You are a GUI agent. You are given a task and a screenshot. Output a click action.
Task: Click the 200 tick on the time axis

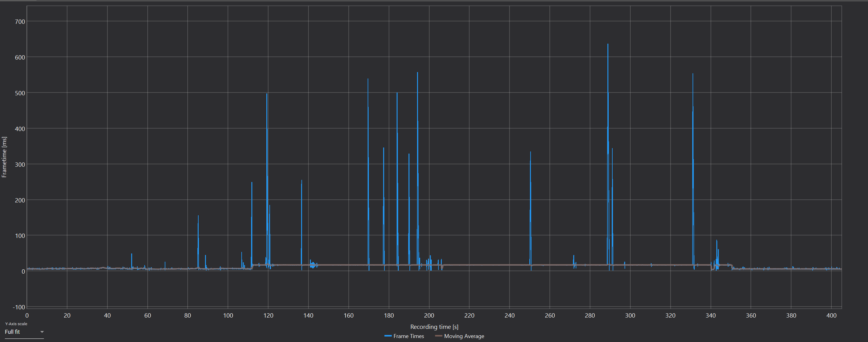[429, 315]
